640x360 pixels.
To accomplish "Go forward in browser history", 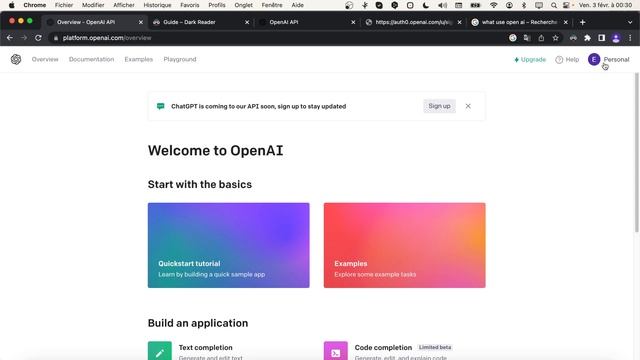I will [24, 38].
